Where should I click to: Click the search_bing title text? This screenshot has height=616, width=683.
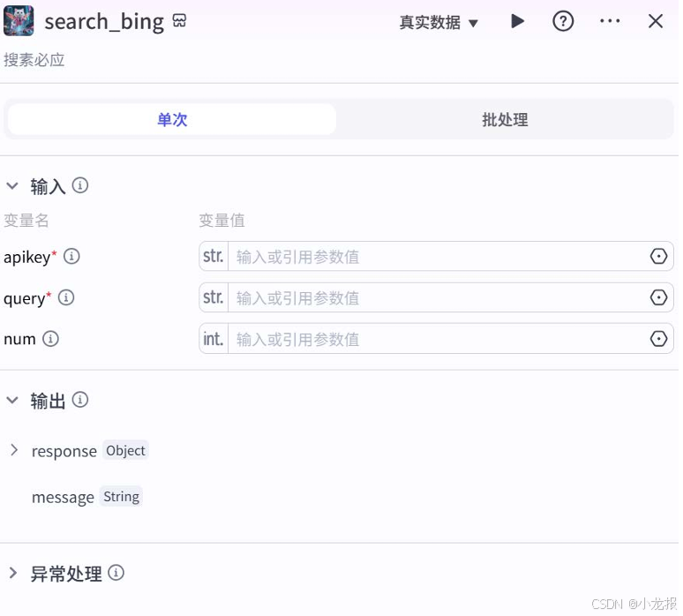[104, 21]
